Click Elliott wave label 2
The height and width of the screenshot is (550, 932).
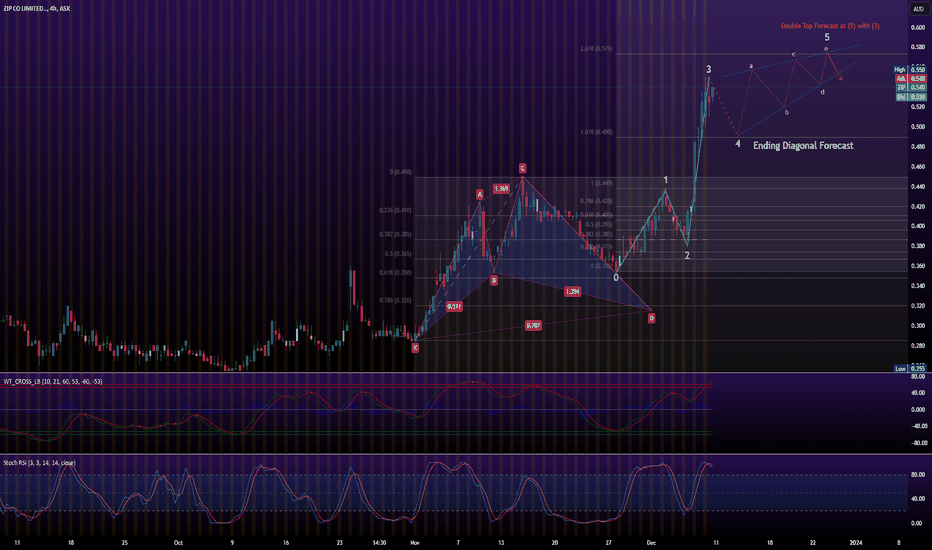(687, 256)
